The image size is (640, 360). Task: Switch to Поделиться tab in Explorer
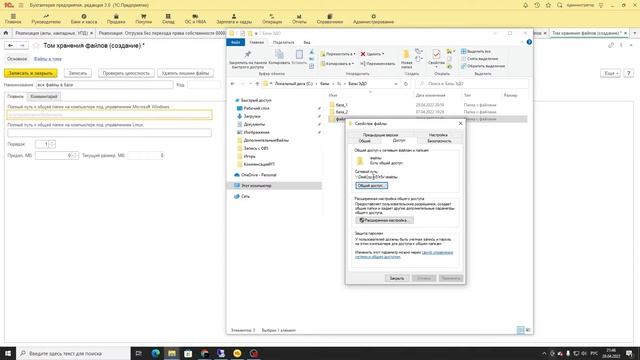(283, 42)
